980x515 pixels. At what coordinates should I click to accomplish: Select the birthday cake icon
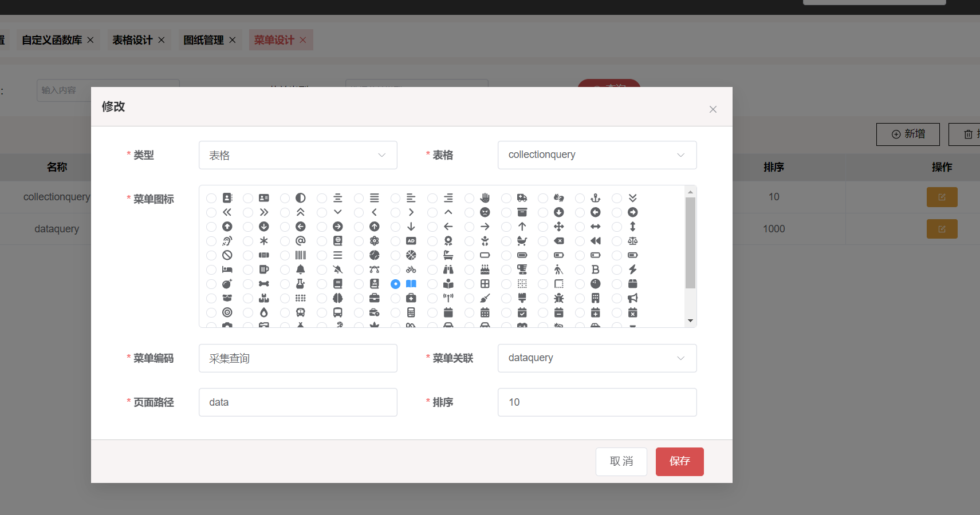click(x=485, y=270)
